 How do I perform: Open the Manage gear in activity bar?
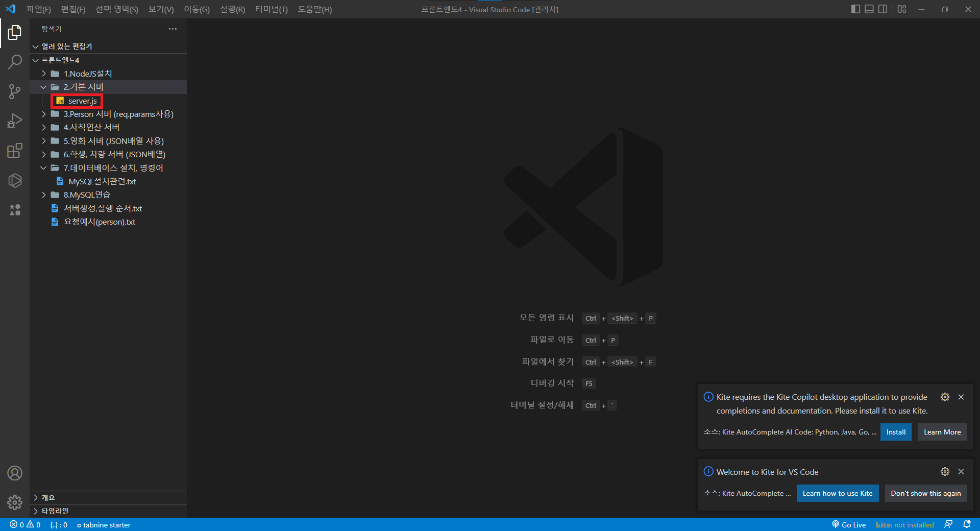pyautogui.click(x=15, y=502)
